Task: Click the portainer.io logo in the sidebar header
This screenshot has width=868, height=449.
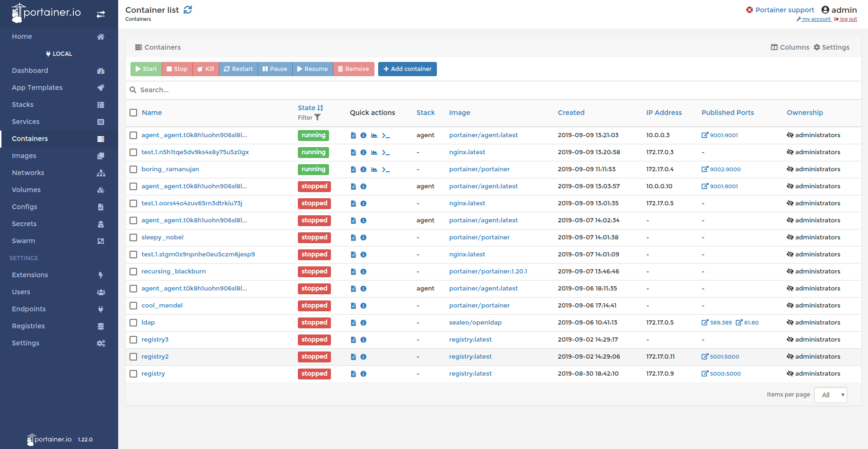Action: coord(46,13)
